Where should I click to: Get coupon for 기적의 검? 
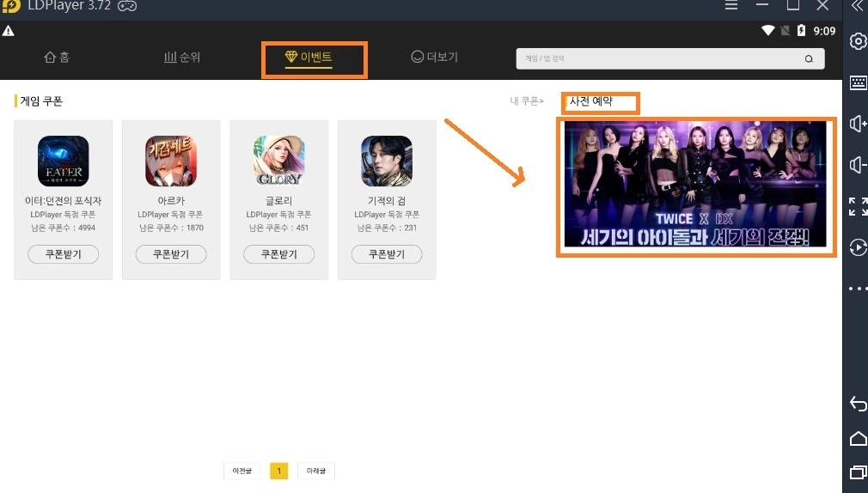point(387,254)
